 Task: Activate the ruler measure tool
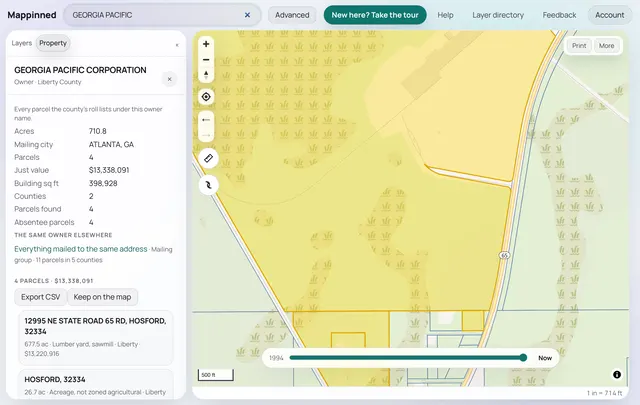click(x=208, y=158)
